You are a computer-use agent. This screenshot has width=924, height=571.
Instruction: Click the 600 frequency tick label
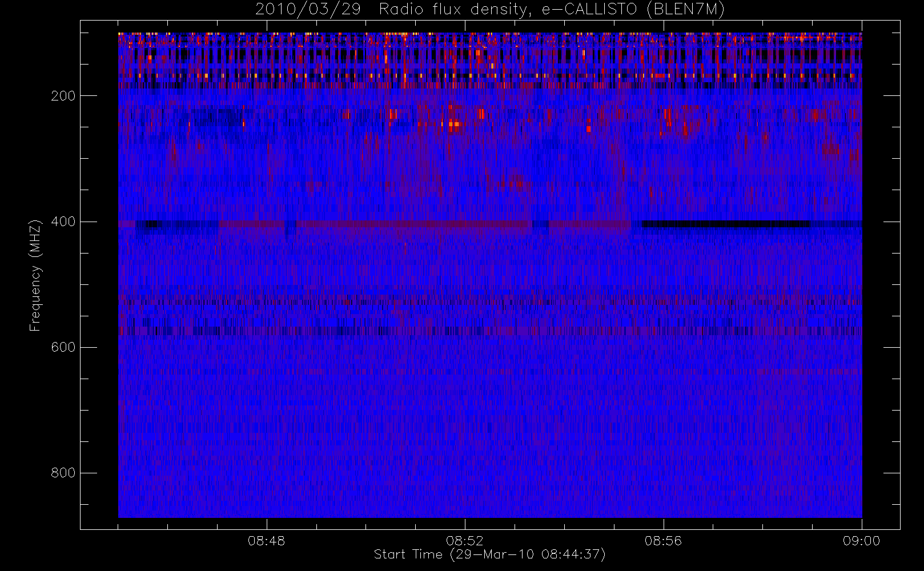pos(63,347)
